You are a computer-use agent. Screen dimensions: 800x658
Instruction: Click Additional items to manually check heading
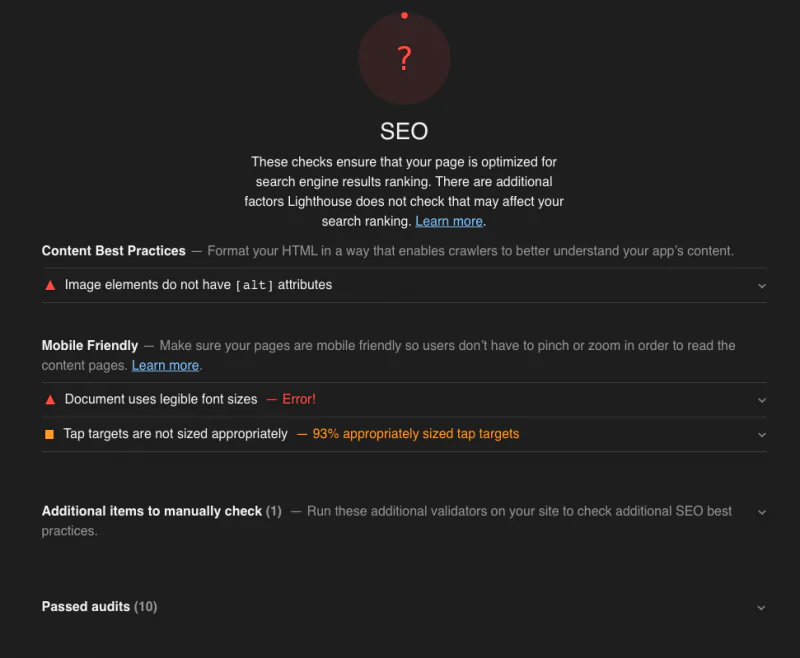pos(152,511)
